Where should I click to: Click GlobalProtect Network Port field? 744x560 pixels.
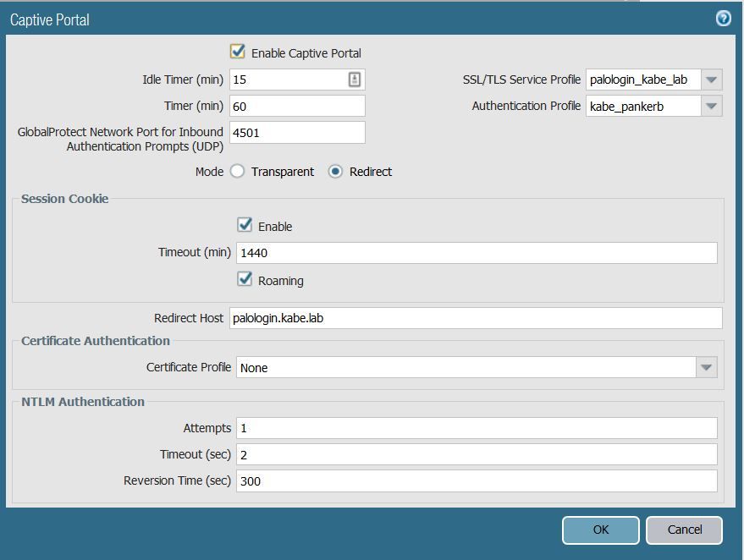pos(296,133)
